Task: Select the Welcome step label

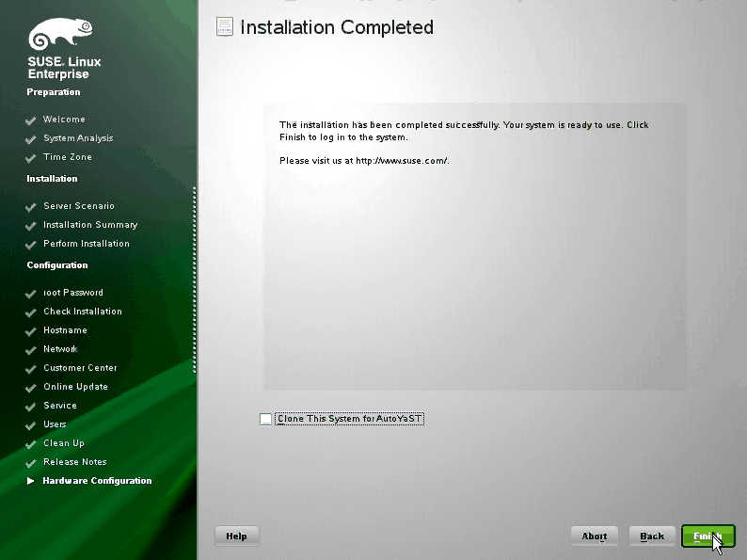Action: tap(64, 120)
